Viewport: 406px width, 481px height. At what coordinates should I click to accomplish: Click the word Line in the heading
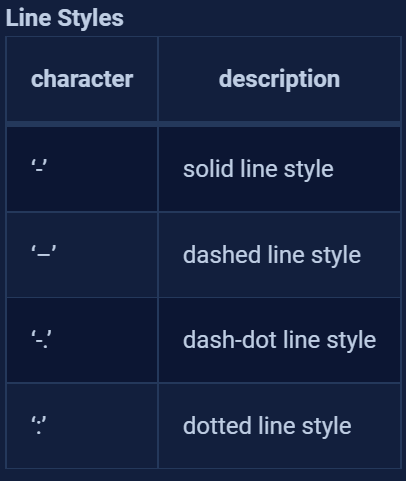click(28, 18)
